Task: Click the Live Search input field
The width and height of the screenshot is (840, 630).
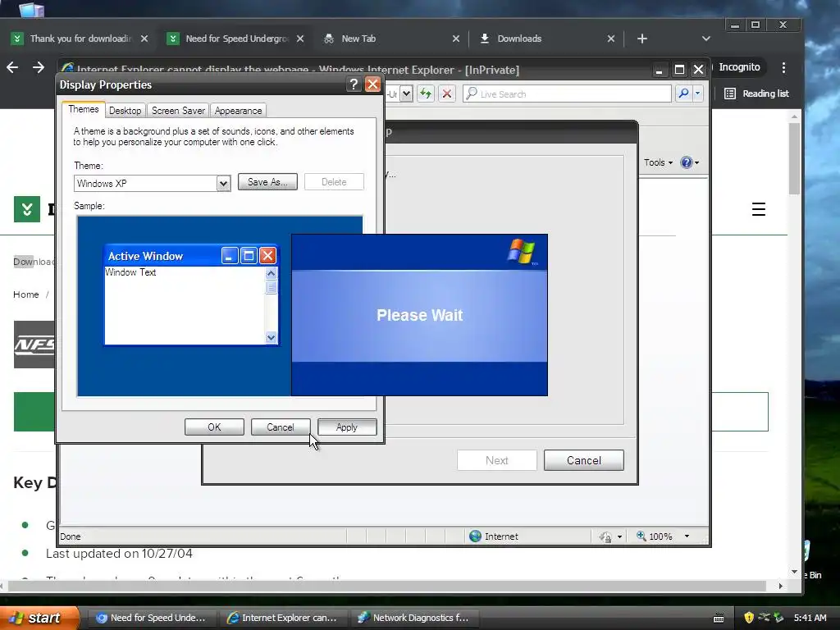Action: tap(568, 94)
